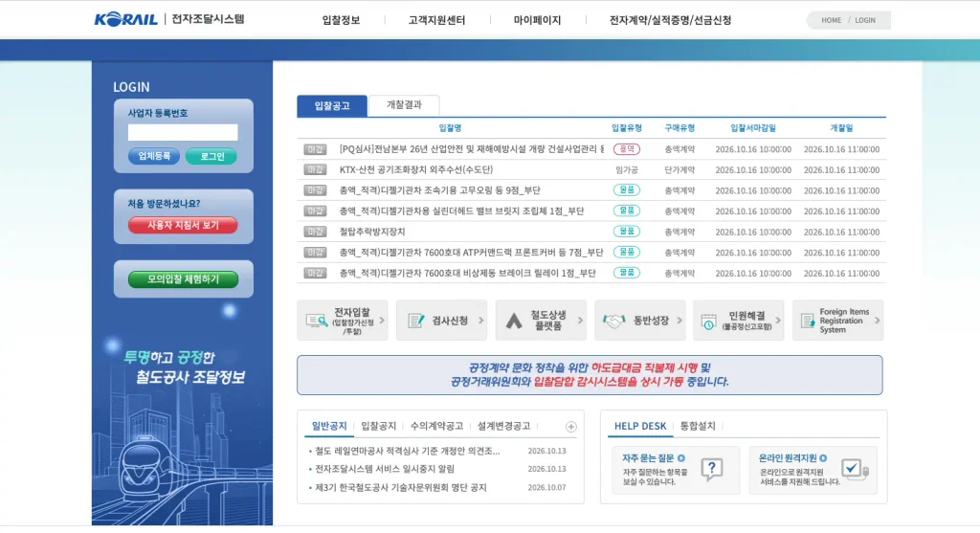
Task: Click the 업체등록 button
Action: [x=154, y=156]
